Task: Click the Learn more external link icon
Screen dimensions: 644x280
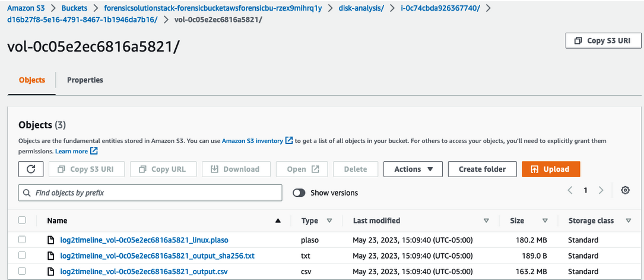Action: [94, 152]
